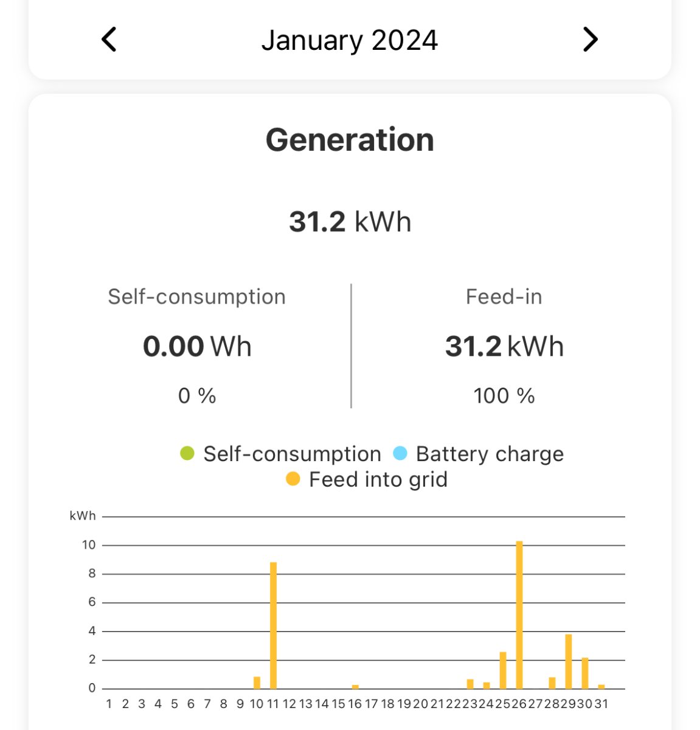The width and height of the screenshot is (700, 730).
Task: Toggle the green Self-consumption legend dot
Action: coord(187,454)
